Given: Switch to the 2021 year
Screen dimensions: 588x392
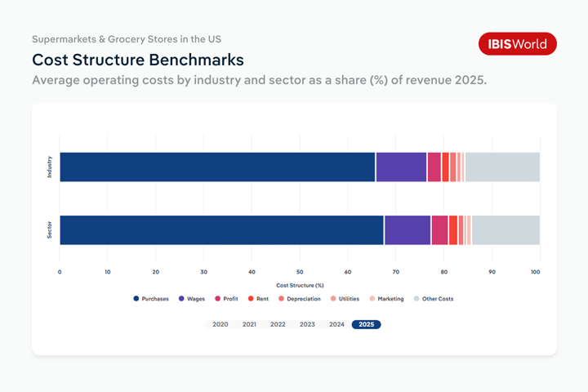Looking at the screenshot, I should click(249, 324).
